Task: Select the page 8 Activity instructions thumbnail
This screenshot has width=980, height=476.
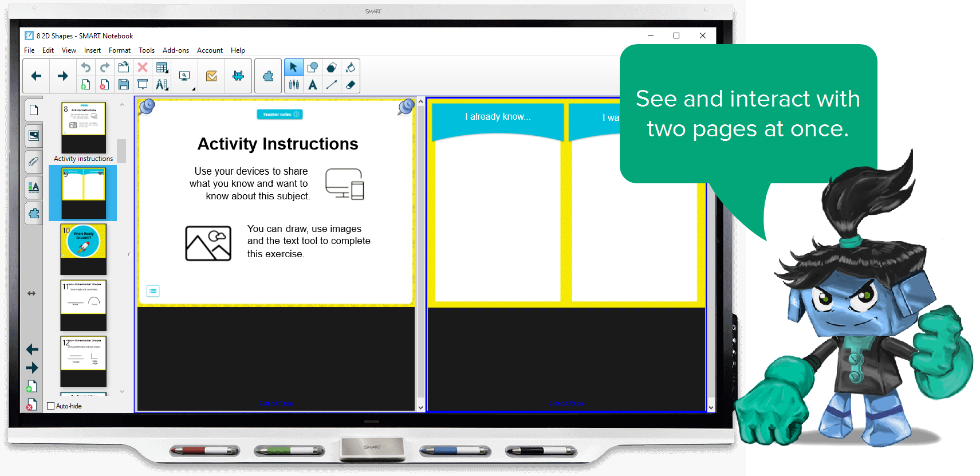Action: [84, 127]
